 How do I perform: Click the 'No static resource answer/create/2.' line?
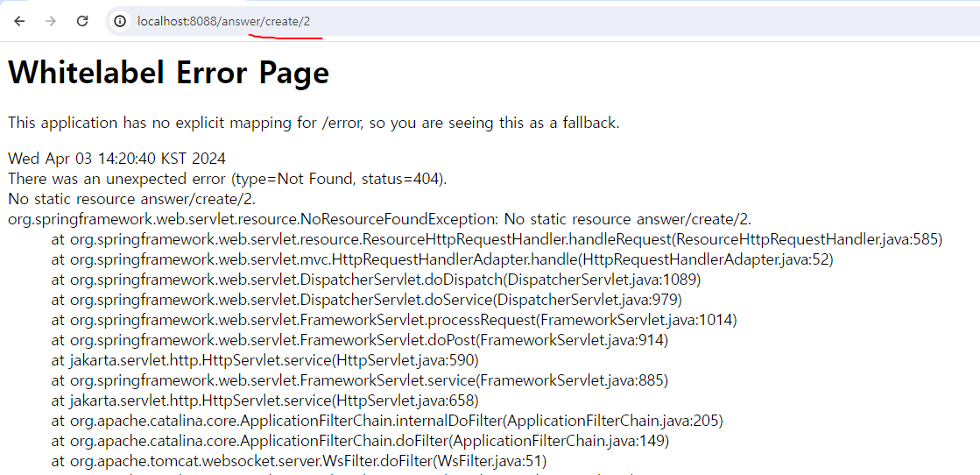coord(132,199)
